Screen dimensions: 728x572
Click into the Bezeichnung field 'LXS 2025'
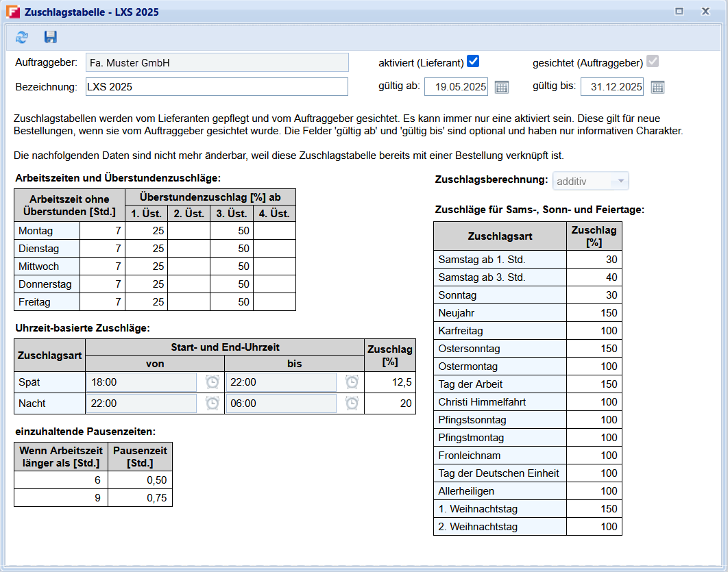click(x=217, y=87)
